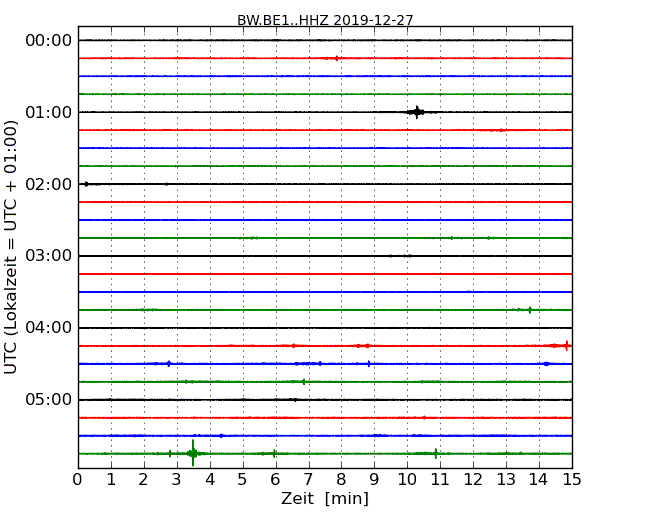The width and height of the screenshot is (650, 520).
Task: Click the x-axis tick label '11'
Action: (440, 480)
